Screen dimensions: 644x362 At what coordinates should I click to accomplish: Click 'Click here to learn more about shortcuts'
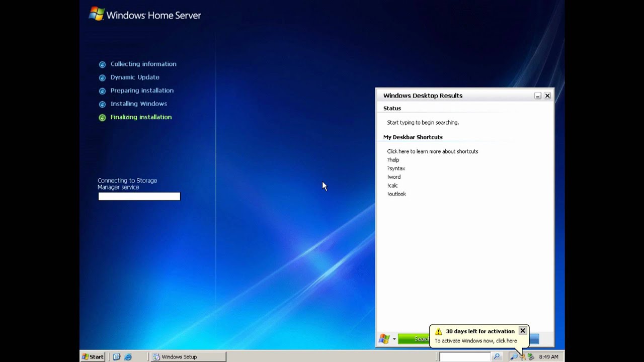click(433, 151)
